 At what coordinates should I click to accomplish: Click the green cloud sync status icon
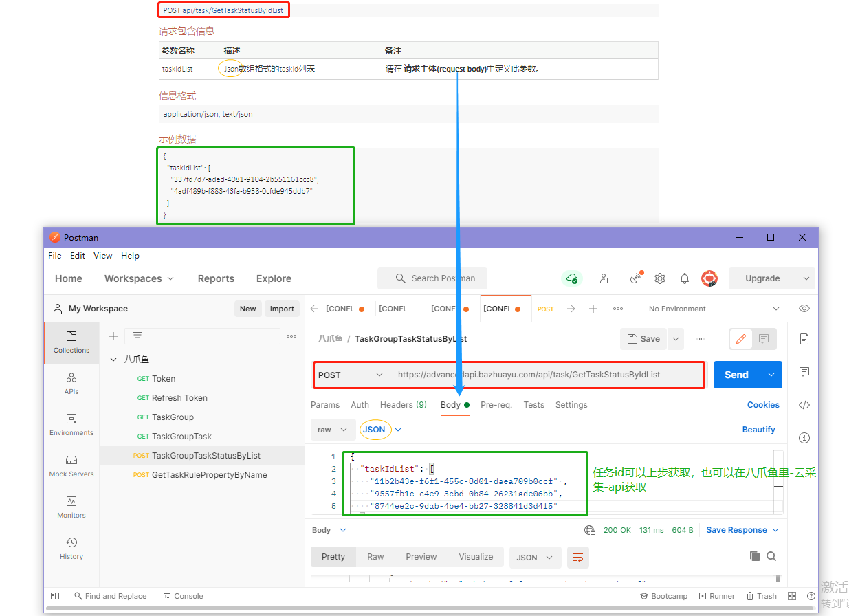[572, 278]
